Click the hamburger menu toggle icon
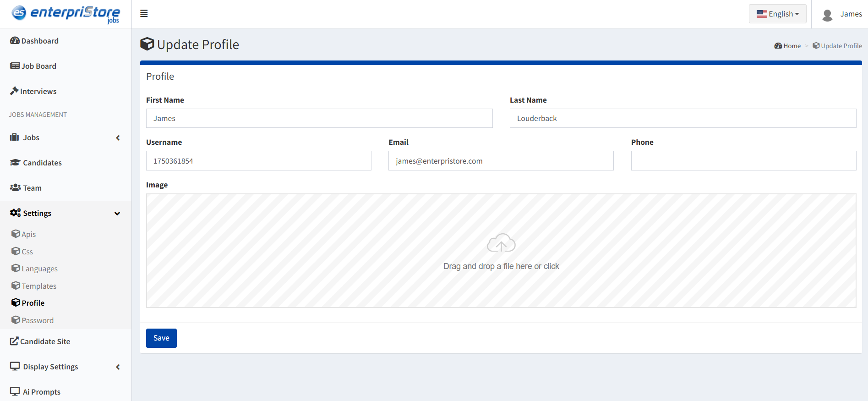The width and height of the screenshot is (868, 401). click(144, 14)
